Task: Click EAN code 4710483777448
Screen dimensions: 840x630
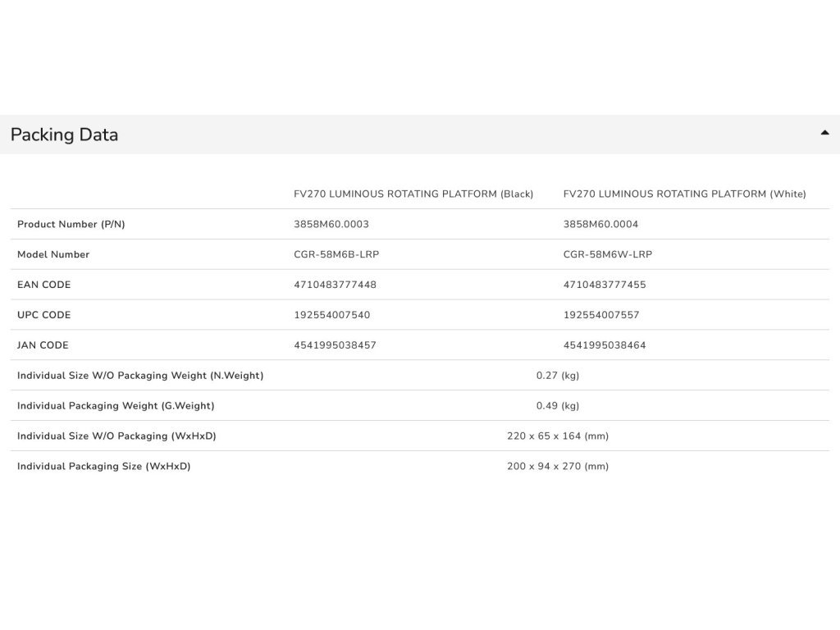Action: (335, 285)
